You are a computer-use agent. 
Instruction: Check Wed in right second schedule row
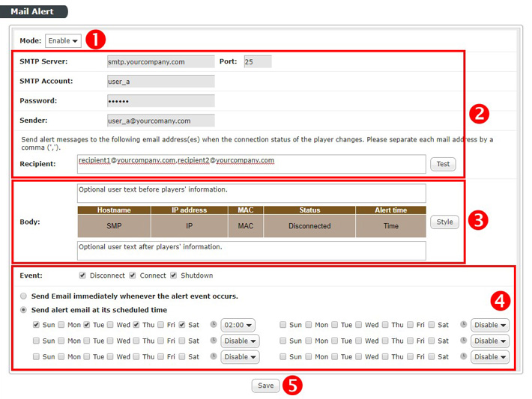pos(359,341)
